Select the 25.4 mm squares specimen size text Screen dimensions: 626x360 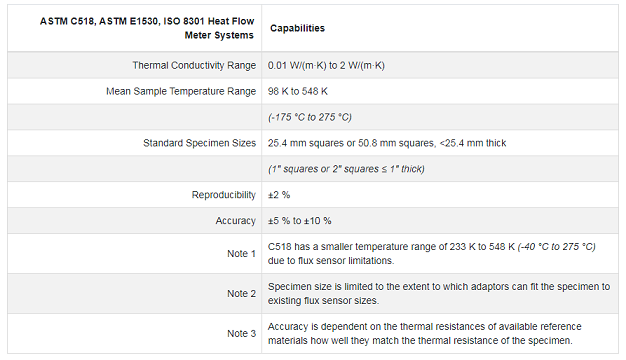coord(387,143)
